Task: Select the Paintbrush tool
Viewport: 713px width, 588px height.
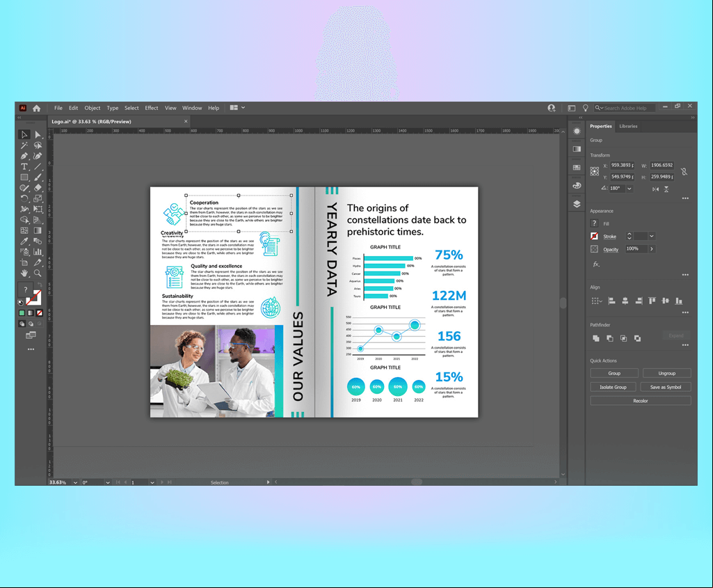Action: pyautogui.click(x=38, y=177)
